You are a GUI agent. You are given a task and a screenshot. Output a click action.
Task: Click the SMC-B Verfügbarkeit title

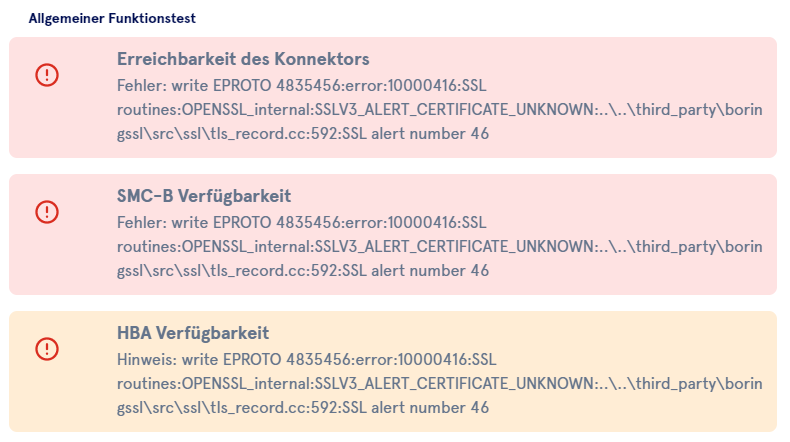point(204,195)
